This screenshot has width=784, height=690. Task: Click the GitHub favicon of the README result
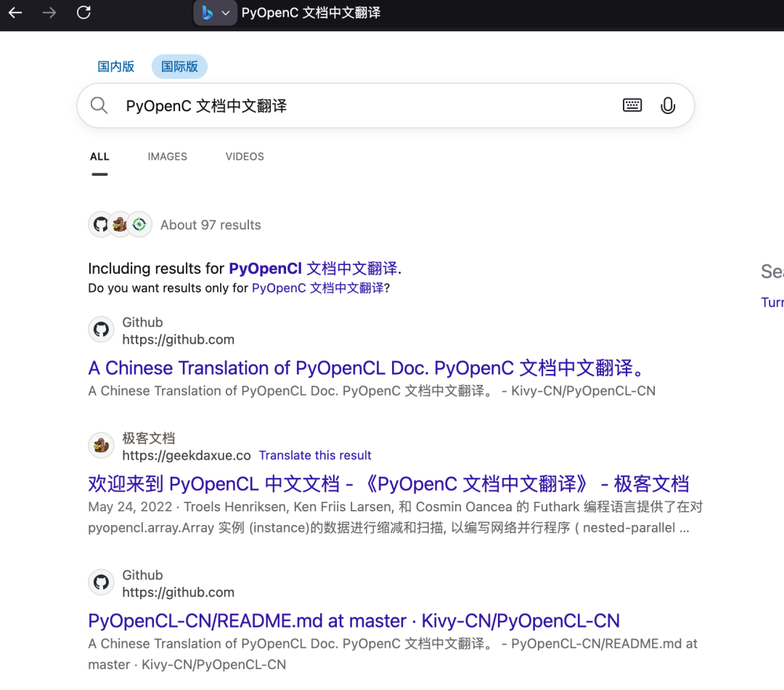click(101, 583)
